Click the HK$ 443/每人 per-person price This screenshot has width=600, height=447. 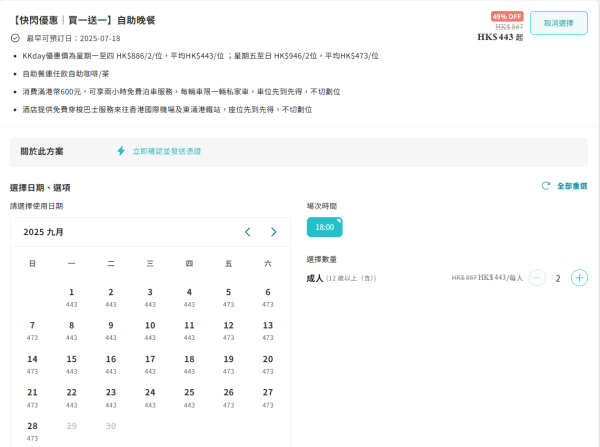(x=500, y=277)
